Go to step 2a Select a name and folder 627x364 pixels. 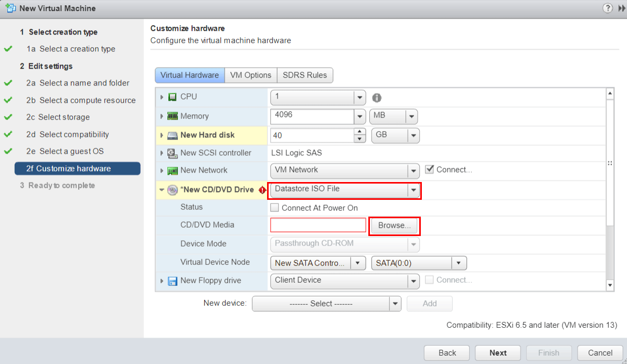point(78,83)
